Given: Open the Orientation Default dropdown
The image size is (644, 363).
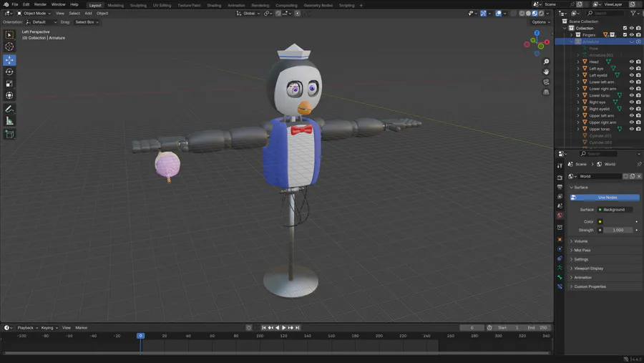Looking at the screenshot, I should [41, 22].
